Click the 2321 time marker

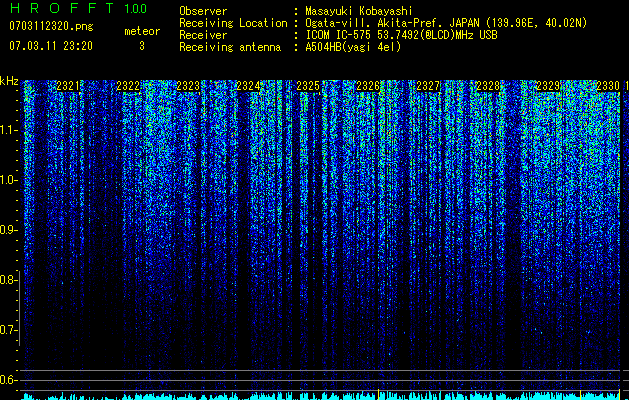tap(68, 86)
